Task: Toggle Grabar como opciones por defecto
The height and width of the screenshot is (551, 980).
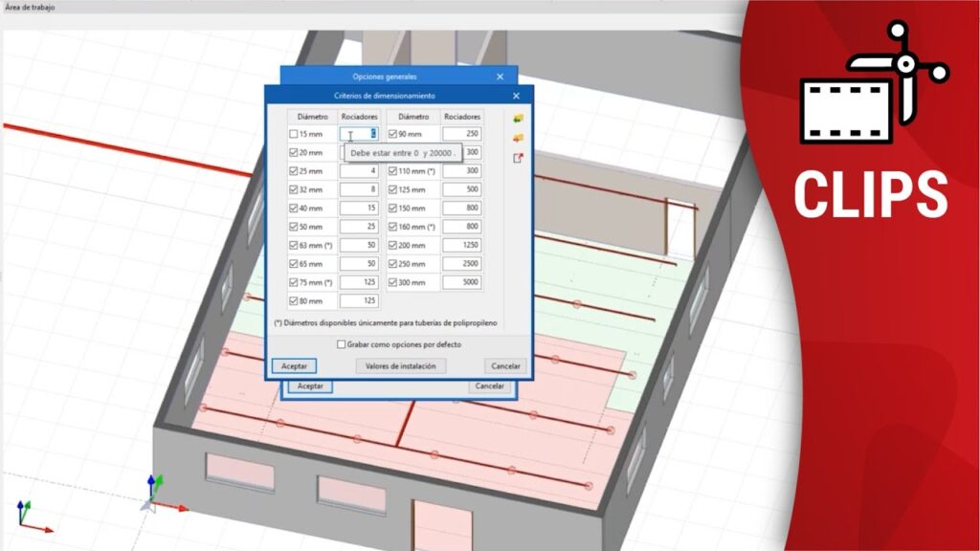Action: pos(341,344)
